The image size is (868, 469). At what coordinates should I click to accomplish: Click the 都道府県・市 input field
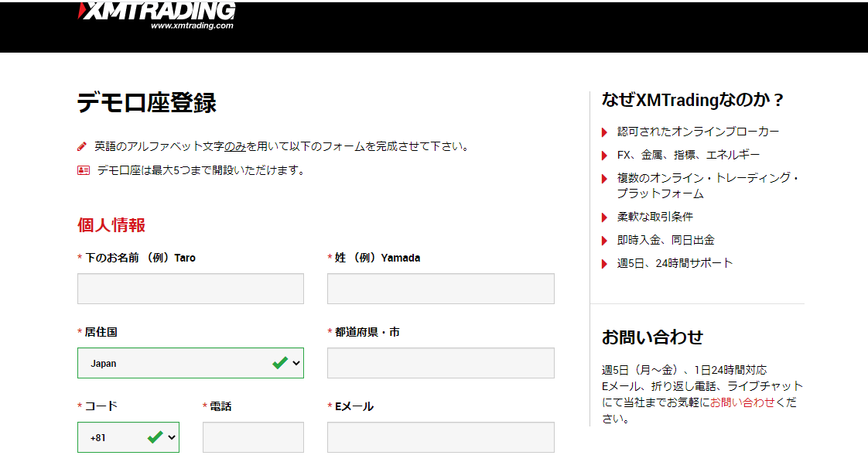coord(441,361)
